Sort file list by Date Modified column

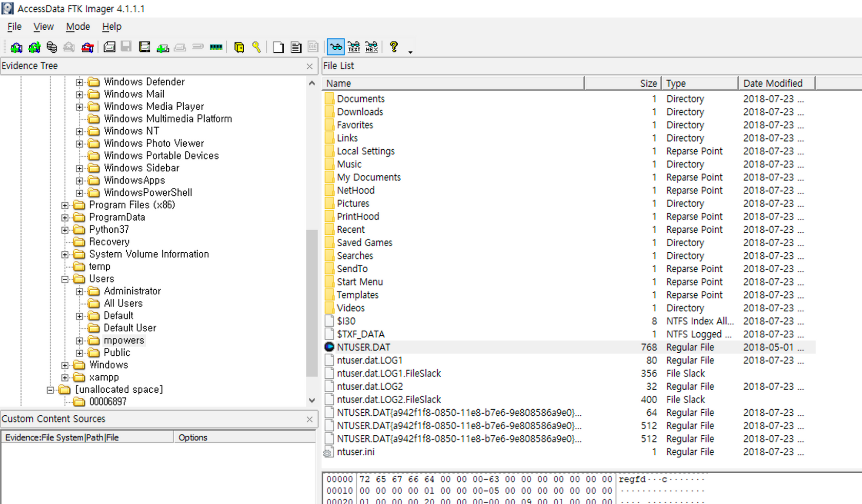[776, 83]
